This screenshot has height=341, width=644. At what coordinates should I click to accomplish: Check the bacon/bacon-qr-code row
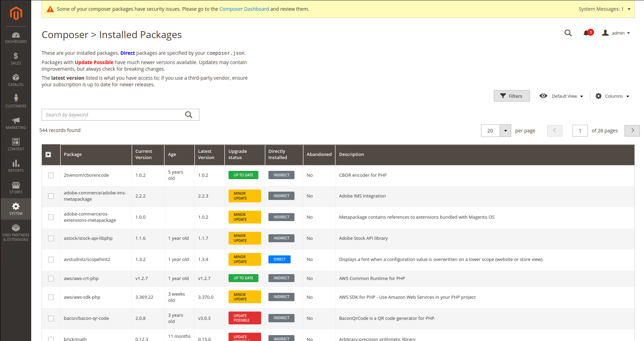pyautogui.click(x=51, y=318)
